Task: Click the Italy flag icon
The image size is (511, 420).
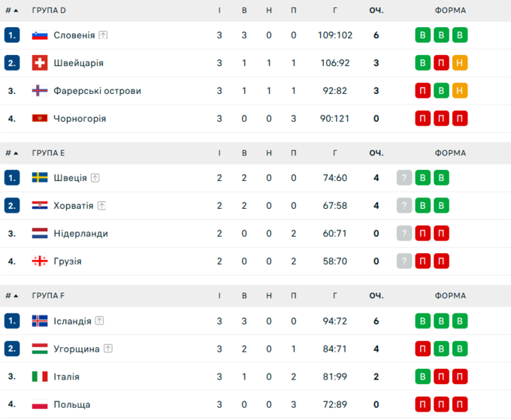Action: 40,376
